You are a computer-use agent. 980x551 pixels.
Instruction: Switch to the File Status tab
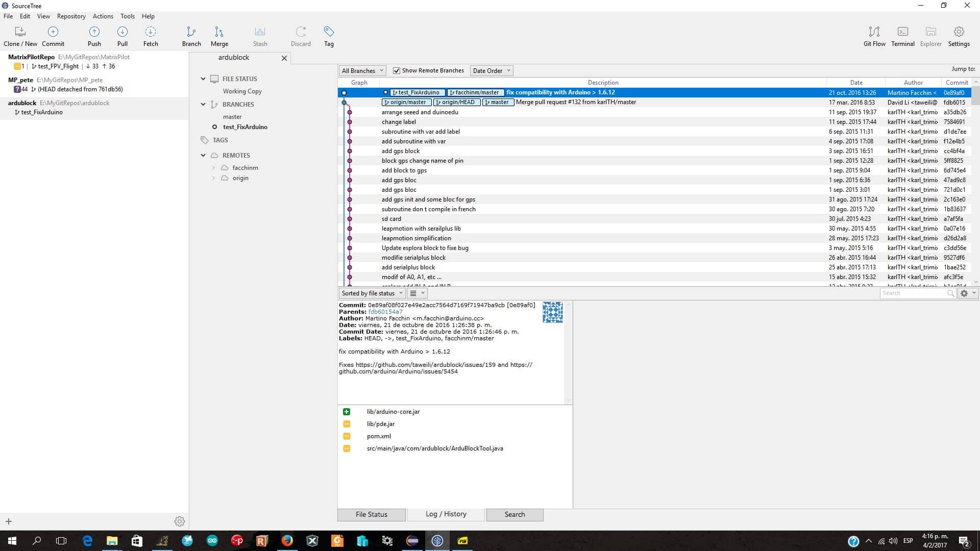coord(372,515)
